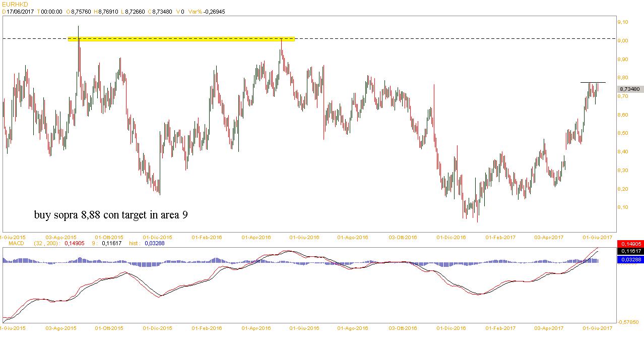Image resolution: width=644 pixels, height=337 pixels.
Task: Select the black 0,11617 signal value box
Action: click(629, 251)
